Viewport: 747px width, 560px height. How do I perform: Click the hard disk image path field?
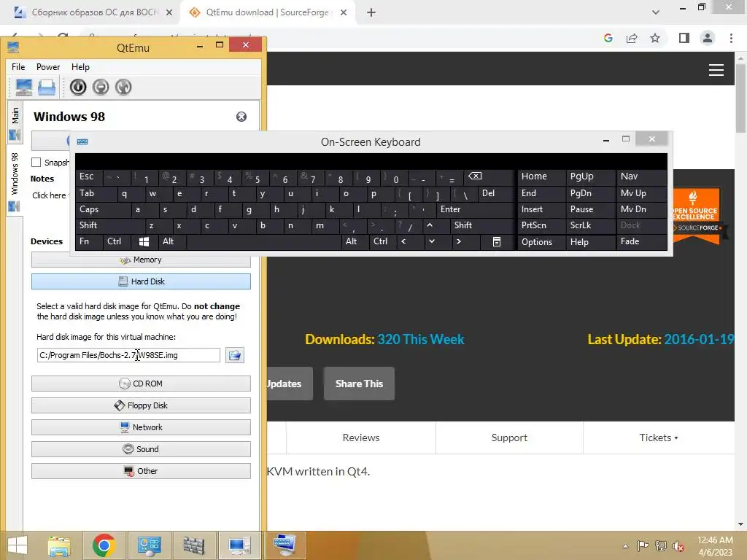click(x=128, y=355)
